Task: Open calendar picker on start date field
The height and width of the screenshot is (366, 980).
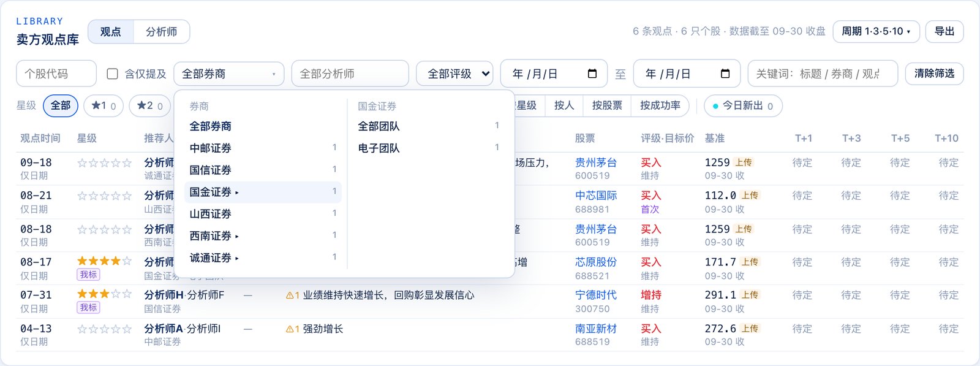Action: click(x=592, y=74)
